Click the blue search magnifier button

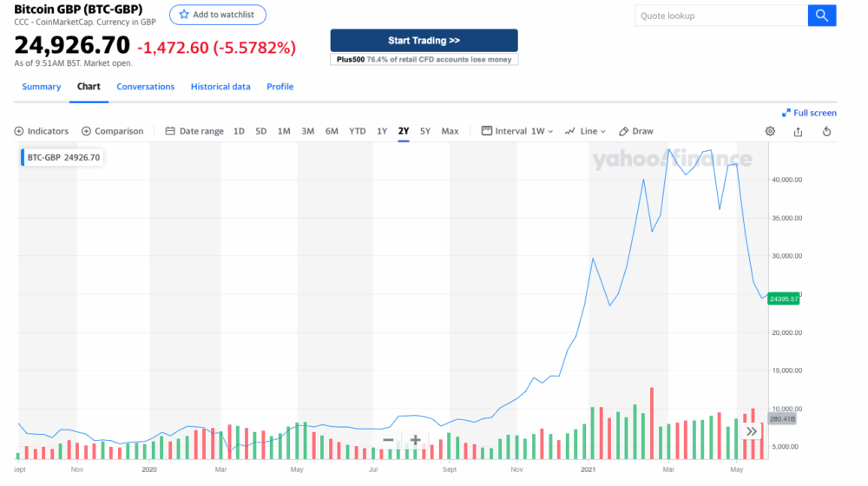point(822,16)
